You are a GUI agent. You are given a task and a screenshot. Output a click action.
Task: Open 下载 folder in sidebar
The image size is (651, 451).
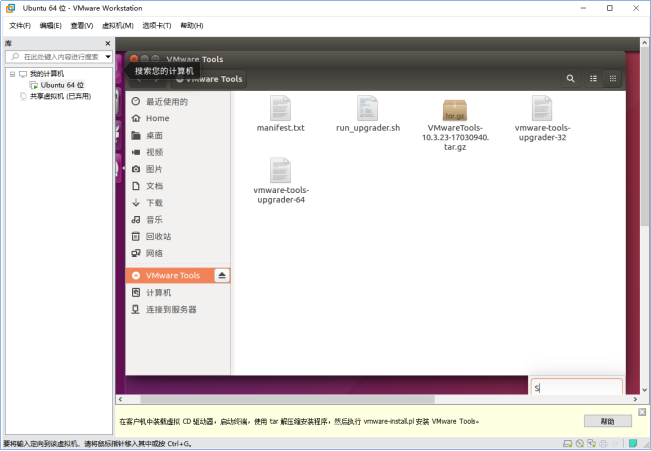coord(178,203)
